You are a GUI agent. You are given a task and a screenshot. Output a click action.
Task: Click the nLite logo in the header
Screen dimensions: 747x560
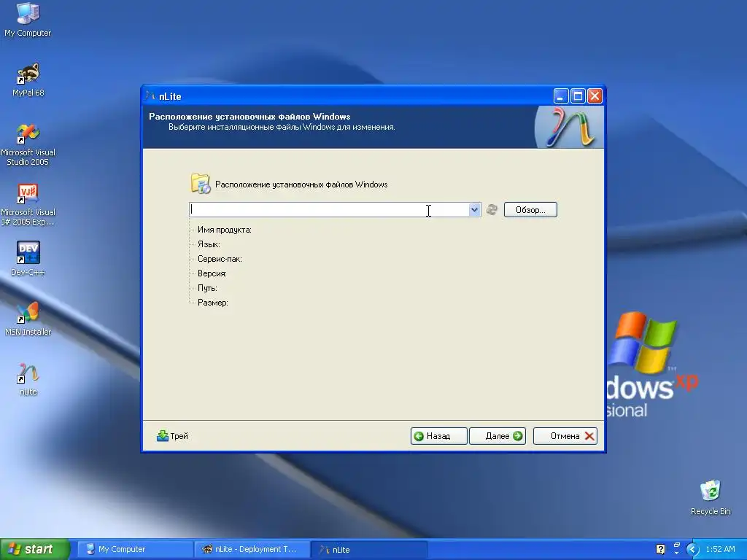[x=569, y=127]
